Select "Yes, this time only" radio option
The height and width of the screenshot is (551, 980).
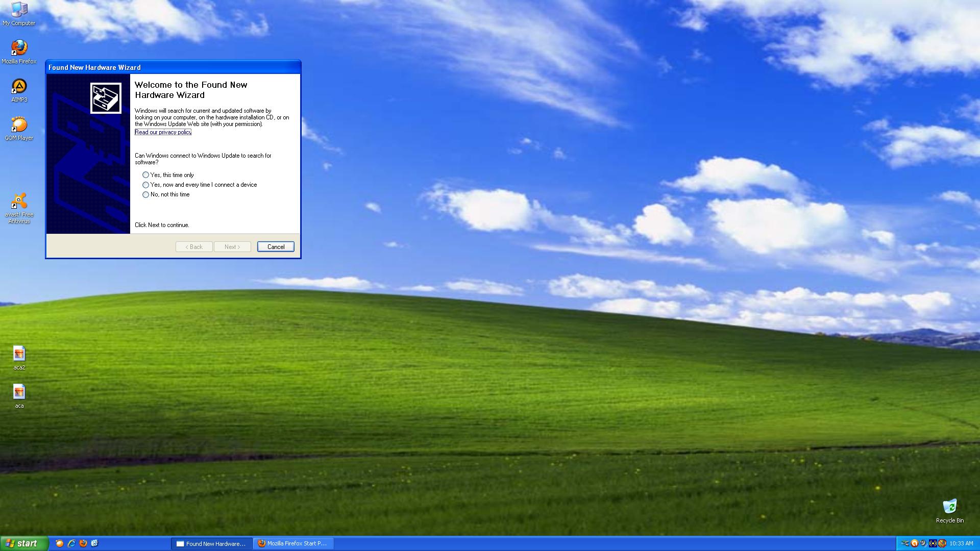(146, 175)
